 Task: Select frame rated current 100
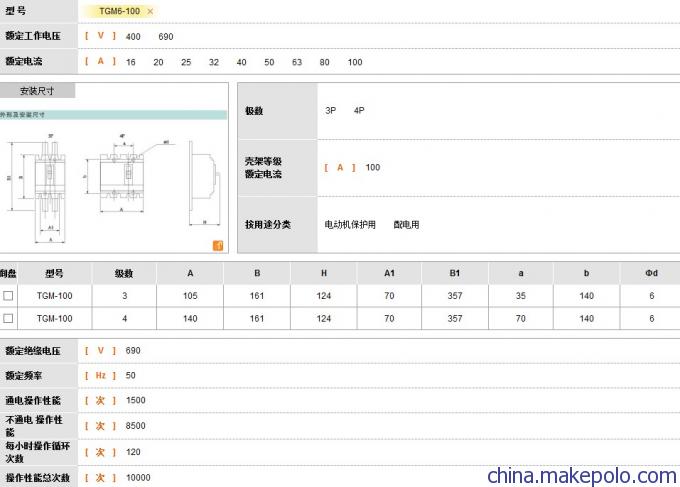click(x=373, y=167)
